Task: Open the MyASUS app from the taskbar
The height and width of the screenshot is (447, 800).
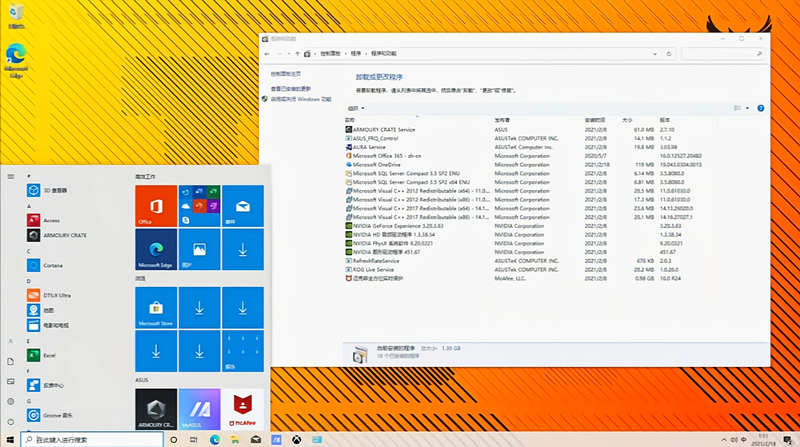Action: click(276, 439)
